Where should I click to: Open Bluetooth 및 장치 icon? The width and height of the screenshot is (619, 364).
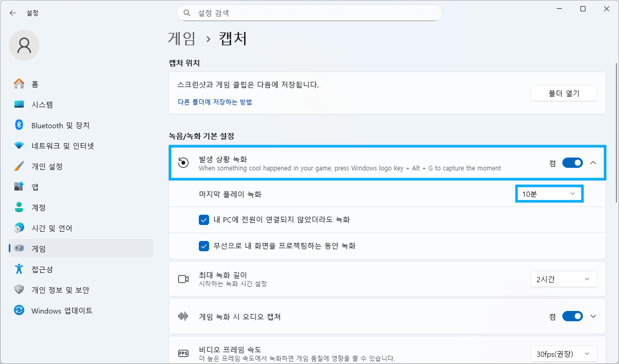pyautogui.click(x=19, y=125)
